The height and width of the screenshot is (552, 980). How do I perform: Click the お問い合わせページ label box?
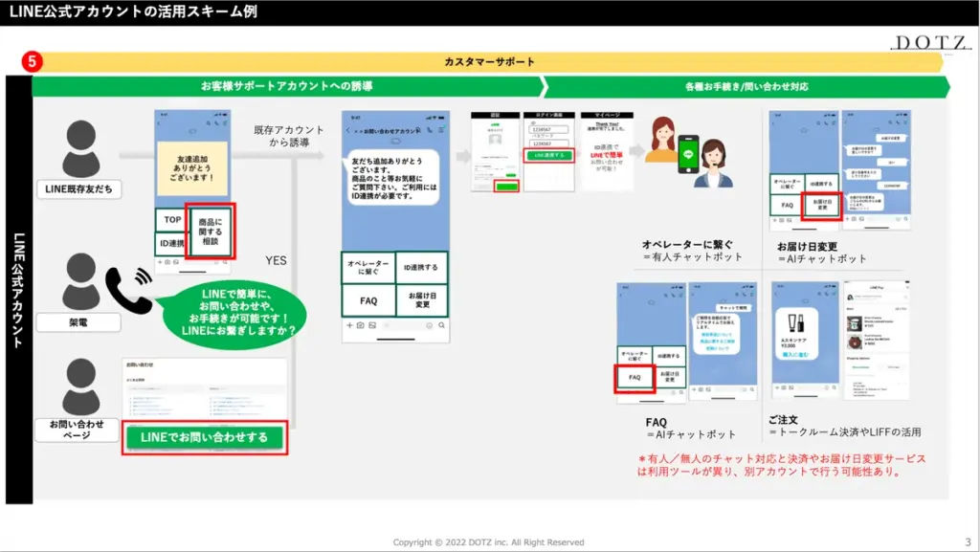pyautogui.click(x=77, y=430)
